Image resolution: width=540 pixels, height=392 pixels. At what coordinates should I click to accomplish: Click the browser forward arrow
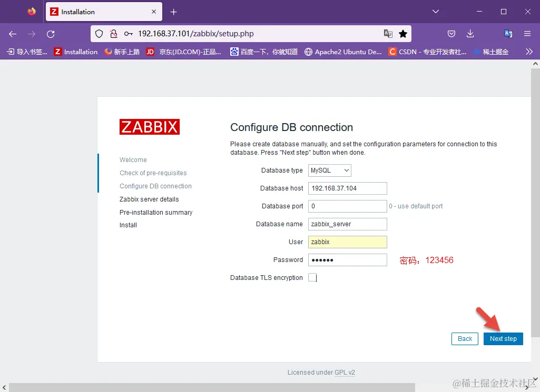click(x=32, y=34)
